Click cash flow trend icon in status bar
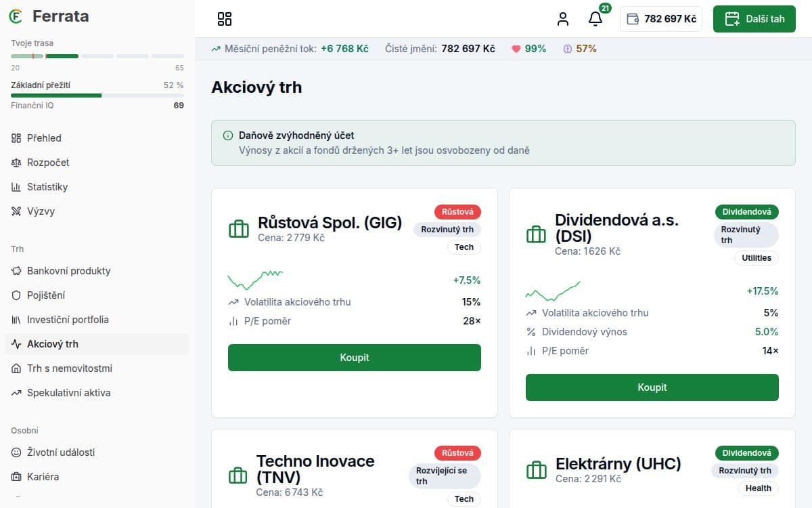812x508 pixels. tap(216, 49)
